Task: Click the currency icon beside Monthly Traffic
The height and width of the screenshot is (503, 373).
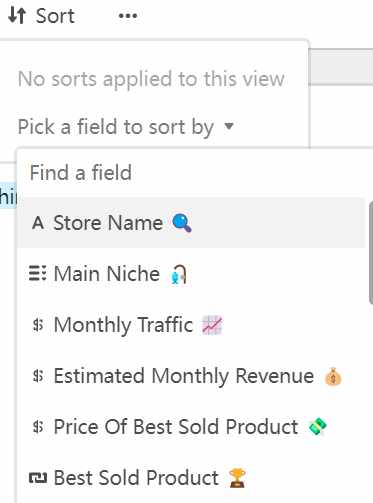Action: tap(38, 325)
